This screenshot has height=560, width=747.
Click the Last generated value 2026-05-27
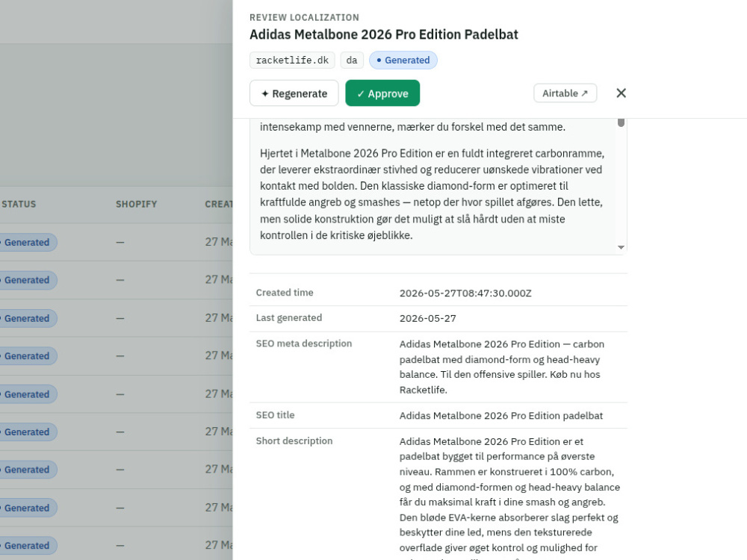coord(427,319)
